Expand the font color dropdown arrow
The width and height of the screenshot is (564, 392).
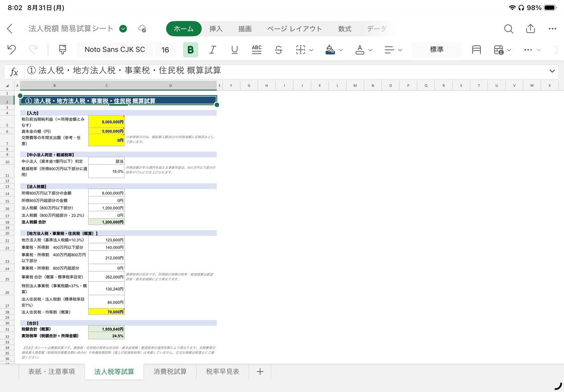click(x=371, y=50)
